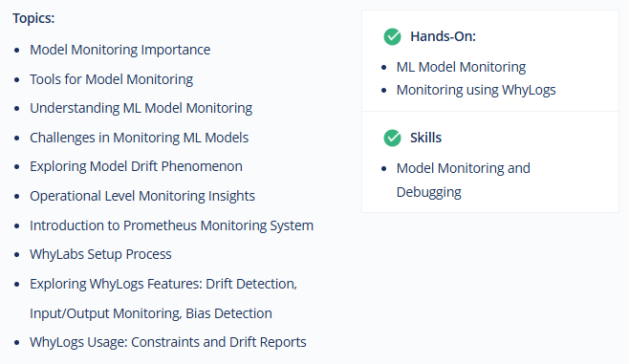Click Monitoring using WhyLogs hands-on item
Image resolution: width=629 pixels, height=364 pixels.
tap(476, 90)
